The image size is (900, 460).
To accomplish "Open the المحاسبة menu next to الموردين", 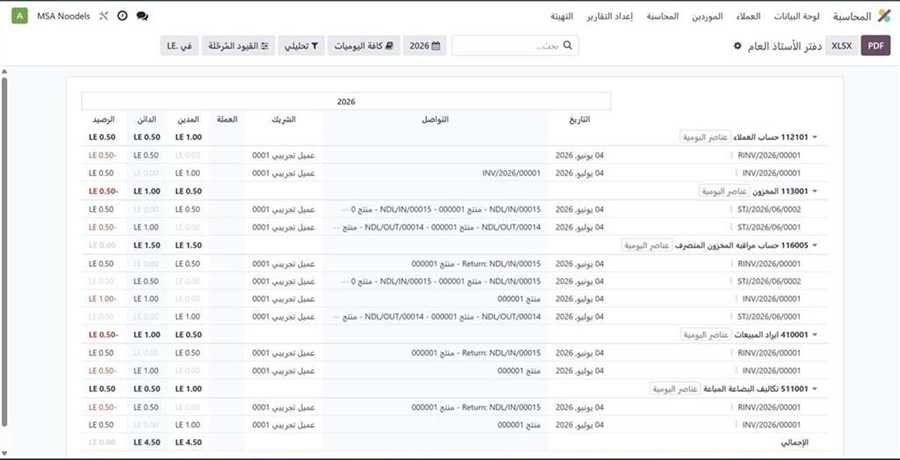I will tap(662, 16).
